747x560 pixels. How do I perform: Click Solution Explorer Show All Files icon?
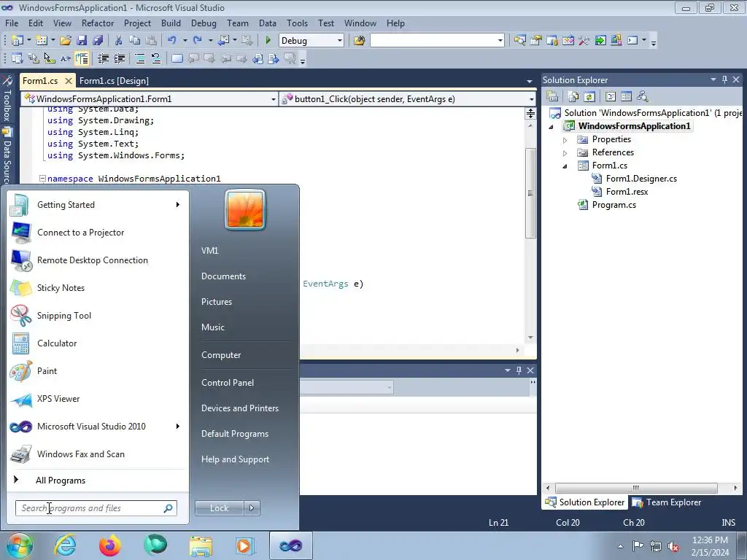click(573, 97)
